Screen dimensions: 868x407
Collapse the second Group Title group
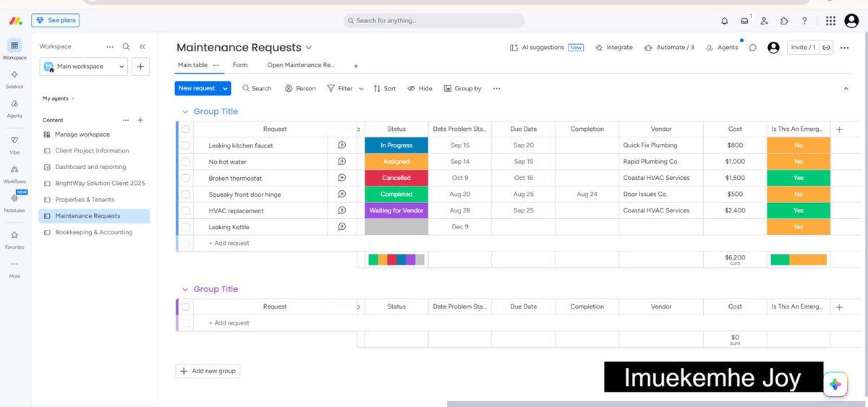(x=185, y=289)
